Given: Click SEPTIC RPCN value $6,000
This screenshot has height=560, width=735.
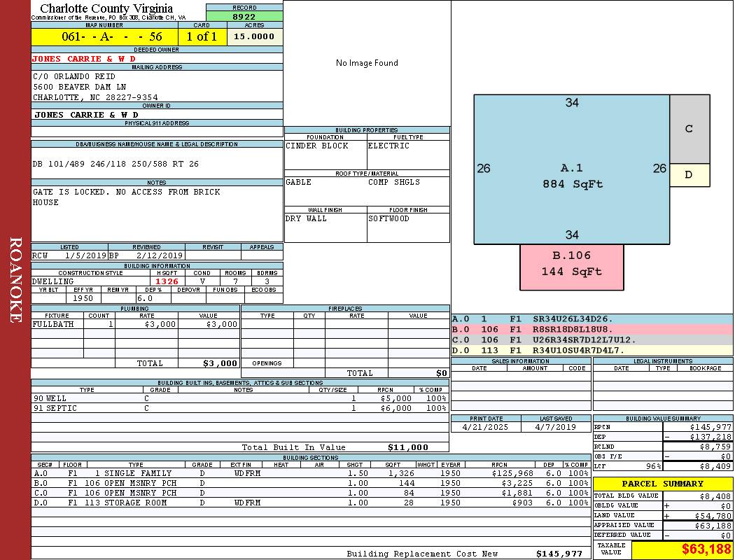Looking at the screenshot, I should tap(396, 409).
